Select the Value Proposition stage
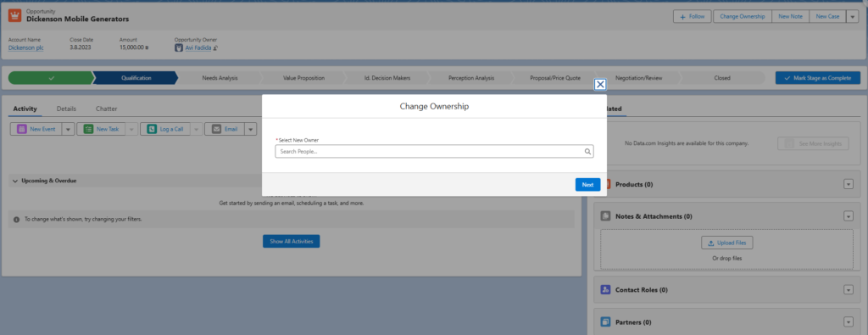 coord(303,78)
